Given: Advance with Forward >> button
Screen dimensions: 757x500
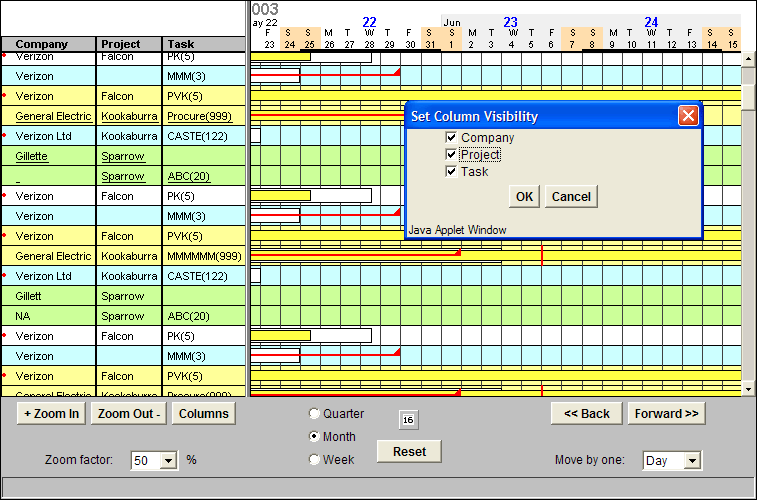Looking at the screenshot, I should tap(666, 414).
